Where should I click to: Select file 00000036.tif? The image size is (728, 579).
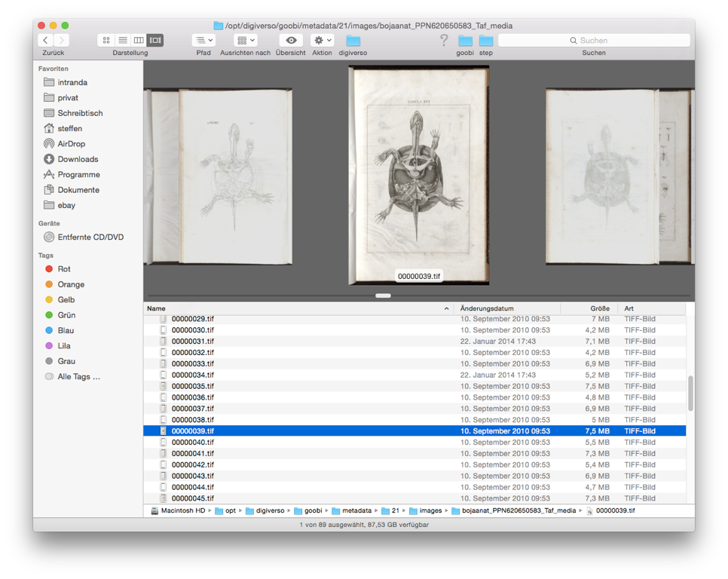pos(414,397)
